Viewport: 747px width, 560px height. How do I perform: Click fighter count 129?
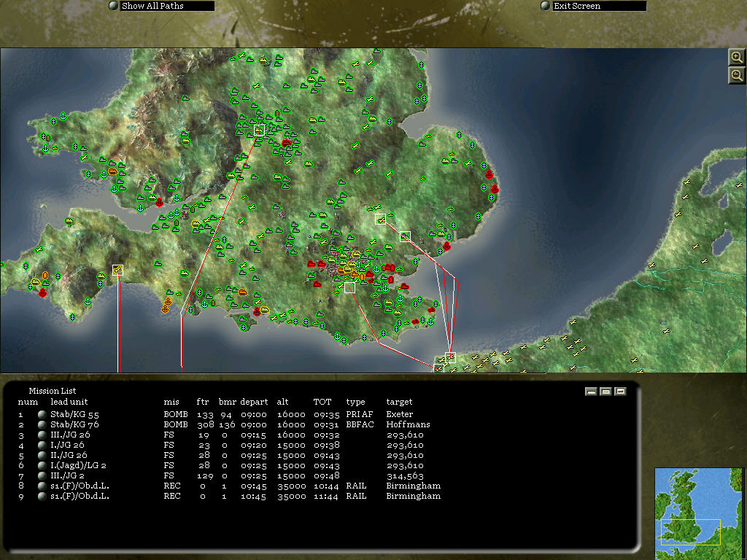pos(205,475)
